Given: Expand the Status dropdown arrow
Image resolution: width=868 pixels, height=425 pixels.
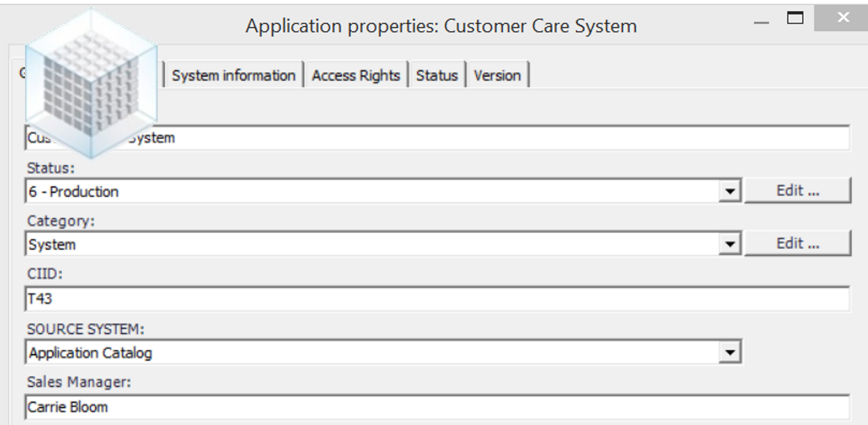Looking at the screenshot, I should (729, 191).
